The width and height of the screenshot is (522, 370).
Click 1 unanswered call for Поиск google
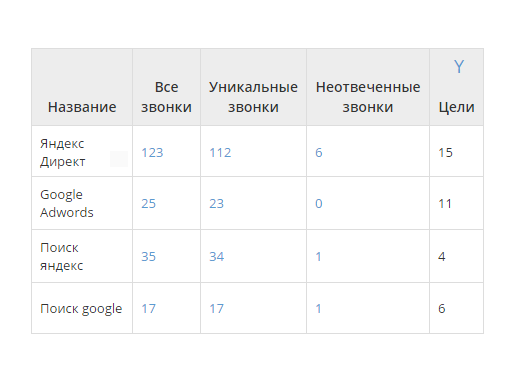click(318, 309)
